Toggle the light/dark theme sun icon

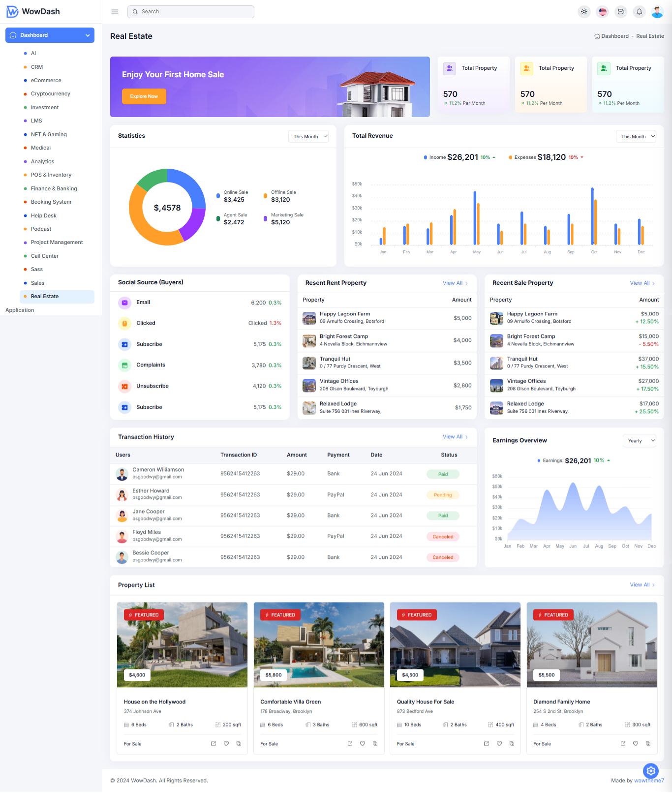click(x=584, y=12)
